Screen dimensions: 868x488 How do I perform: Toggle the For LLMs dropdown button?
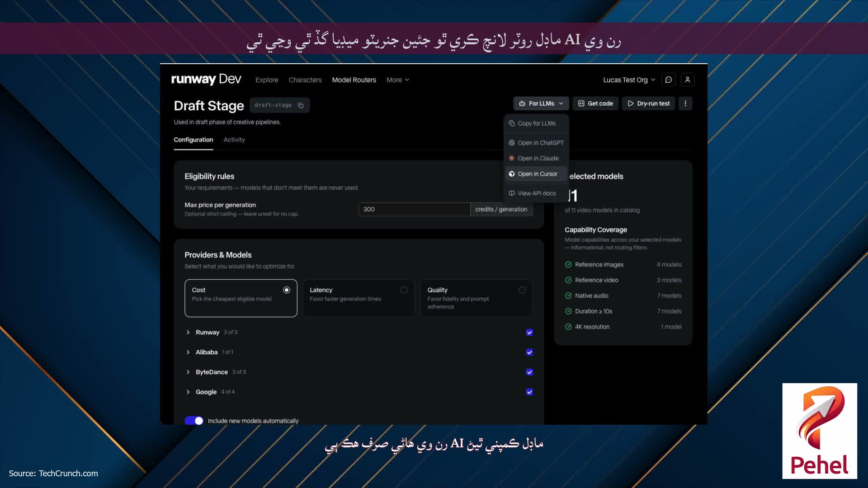click(541, 103)
